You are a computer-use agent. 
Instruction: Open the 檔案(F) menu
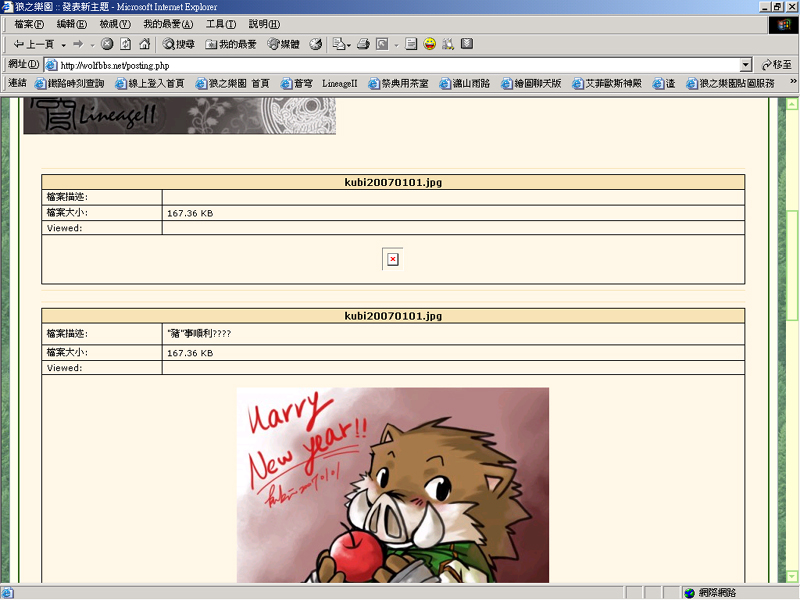[x=29, y=24]
